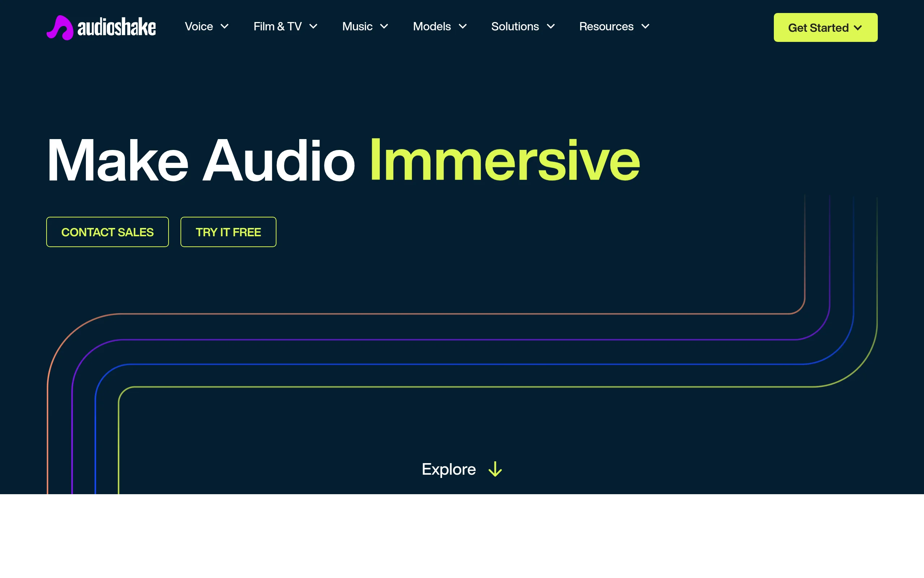Expand the Get Started chevron arrow
The image size is (924, 578).
click(x=858, y=28)
